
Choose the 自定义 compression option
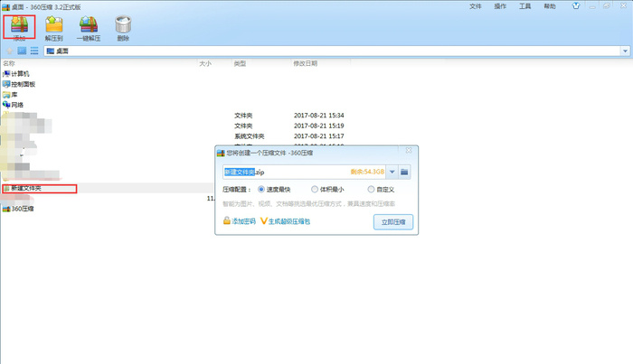pyautogui.click(x=381, y=189)
